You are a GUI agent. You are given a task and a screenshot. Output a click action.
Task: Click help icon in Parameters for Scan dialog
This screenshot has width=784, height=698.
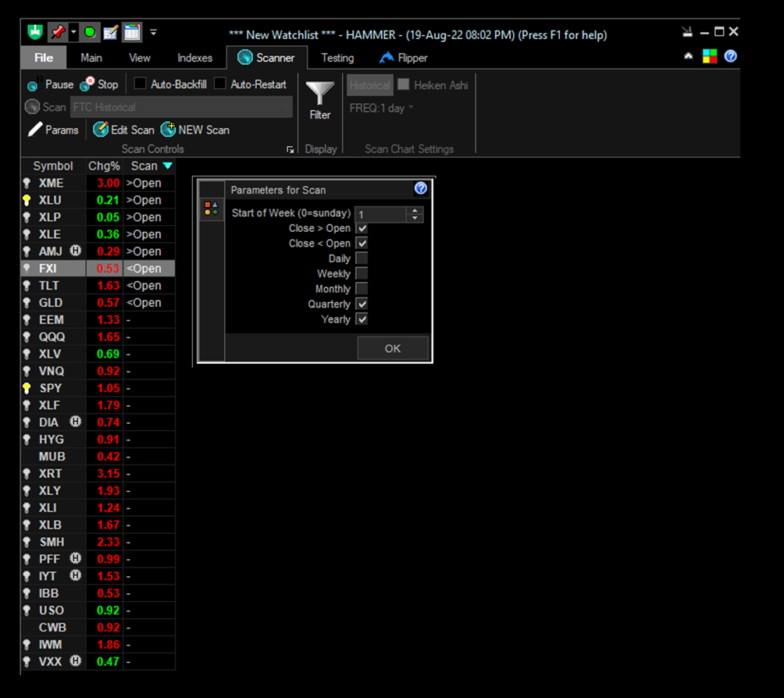[x=421, y=188]
